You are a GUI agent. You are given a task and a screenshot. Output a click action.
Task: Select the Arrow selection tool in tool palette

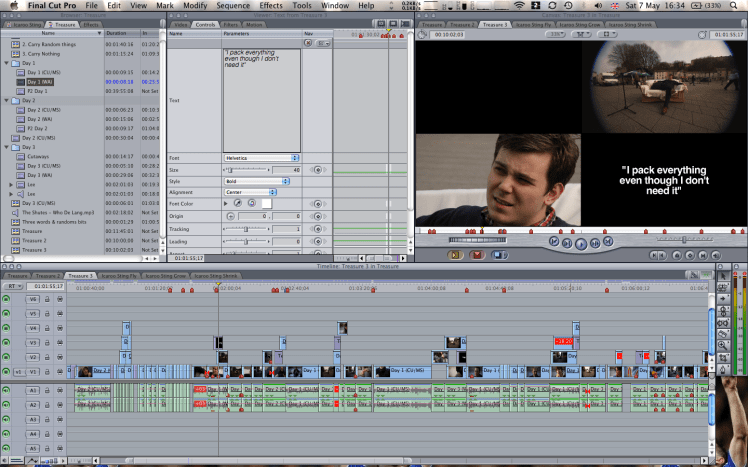725,273
